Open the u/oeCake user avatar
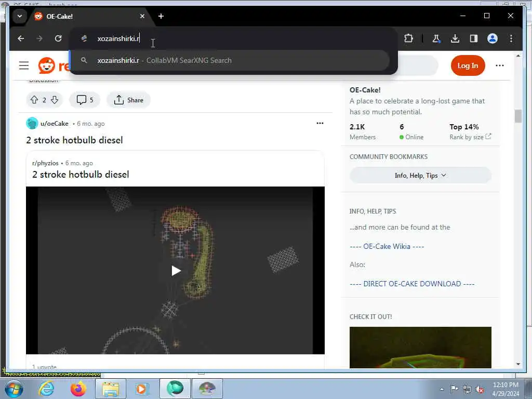 tap(32, 123)
